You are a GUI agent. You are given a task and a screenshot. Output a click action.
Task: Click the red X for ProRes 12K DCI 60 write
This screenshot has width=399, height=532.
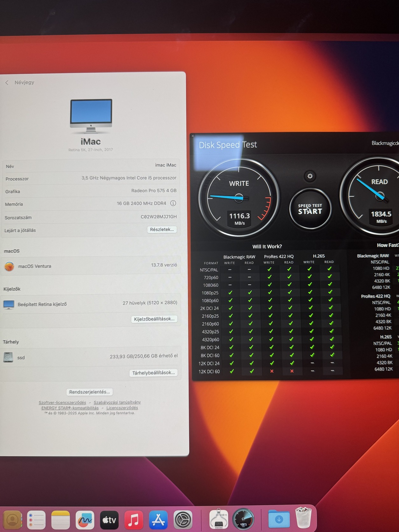click(272, 371)
